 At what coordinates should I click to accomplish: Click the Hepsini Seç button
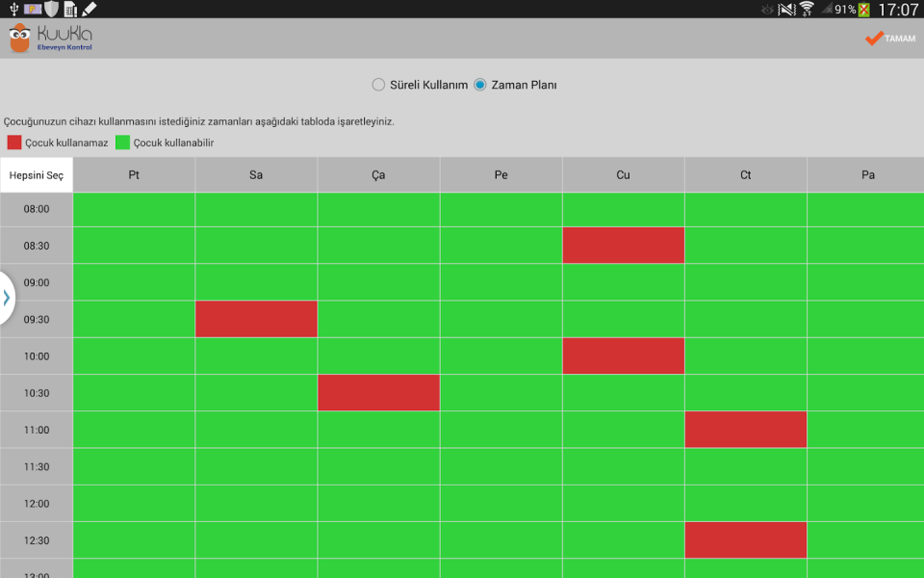(37, 175)
